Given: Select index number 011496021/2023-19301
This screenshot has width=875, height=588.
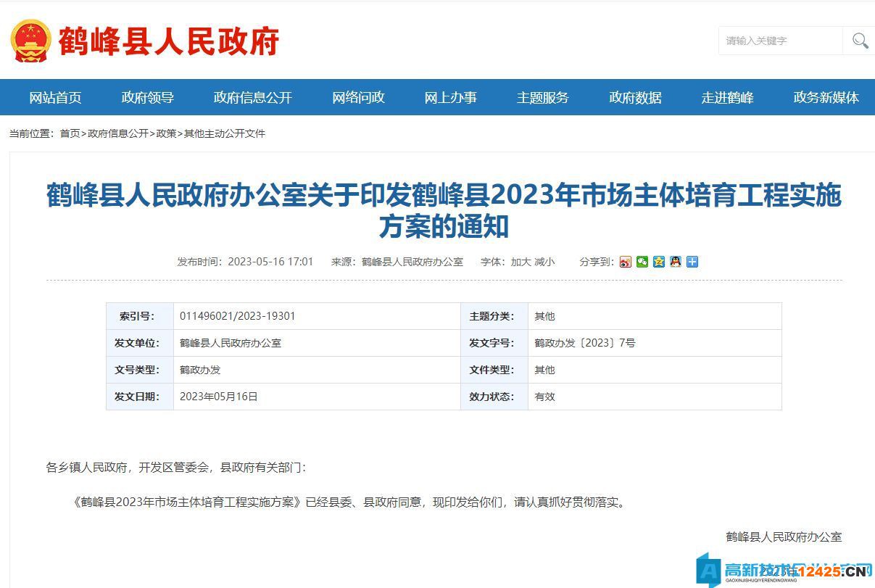Looking at the screenshot, I should click(238, 316).
